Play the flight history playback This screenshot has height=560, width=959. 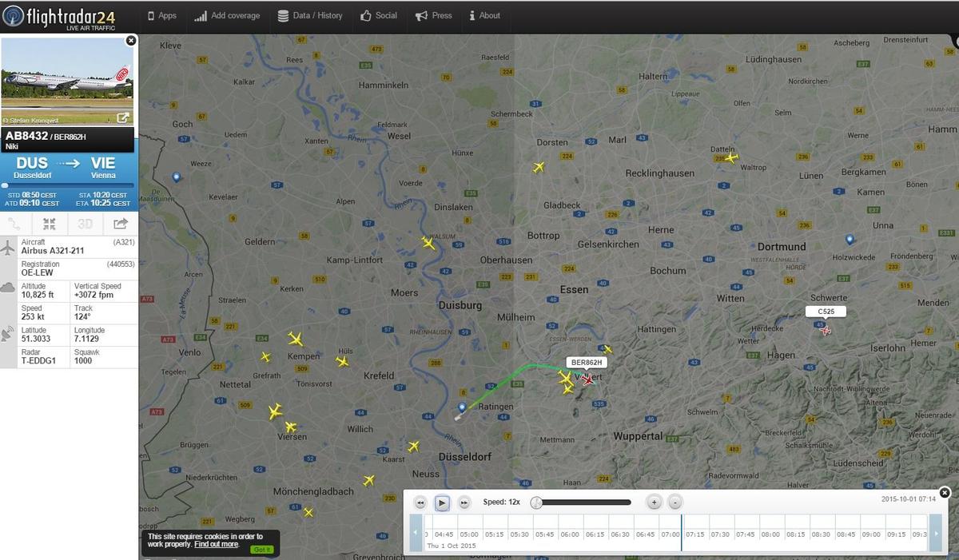[x=442, y=502]
